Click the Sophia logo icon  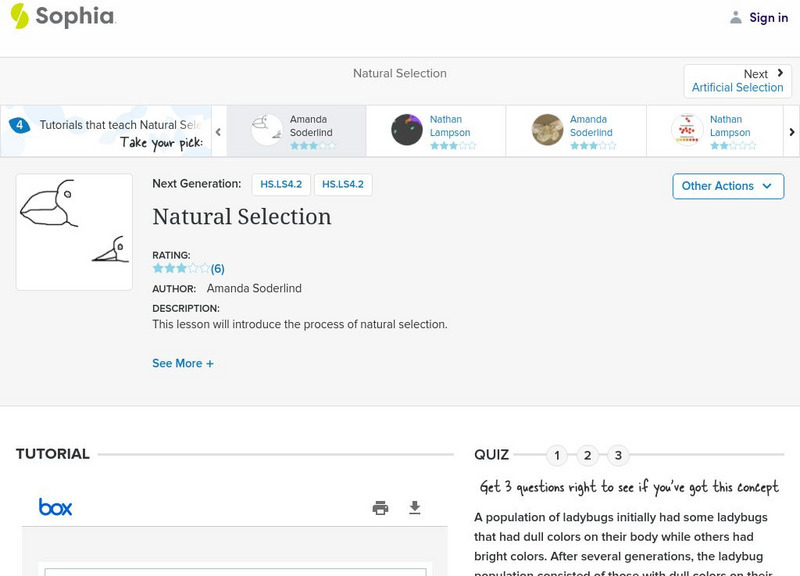click(19, 16)
